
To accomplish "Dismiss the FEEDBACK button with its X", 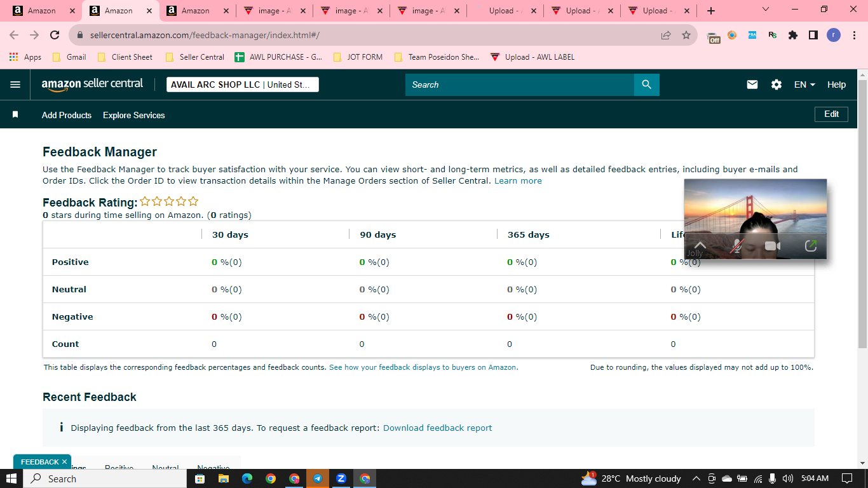I will coord(64,462).
